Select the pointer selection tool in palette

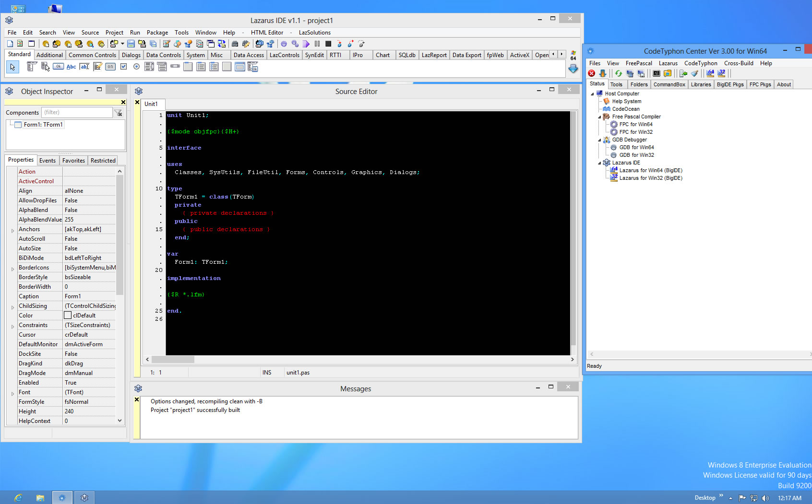coord(12,67)
